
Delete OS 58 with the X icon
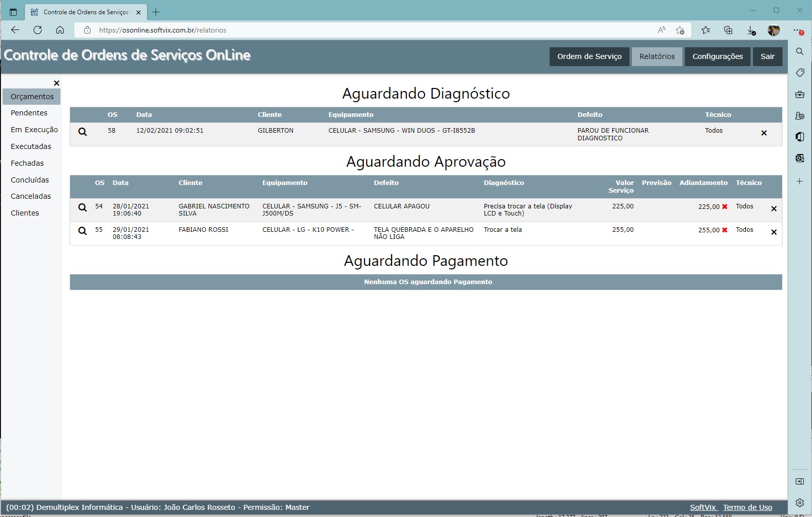[x=764, y=133]
